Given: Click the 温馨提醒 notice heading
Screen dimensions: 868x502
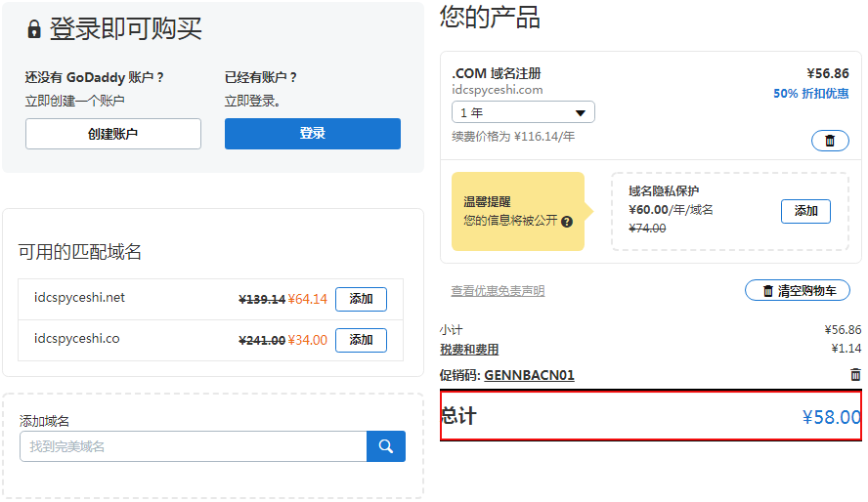Looking at the screenshot, I should click(x=487, y=202).
